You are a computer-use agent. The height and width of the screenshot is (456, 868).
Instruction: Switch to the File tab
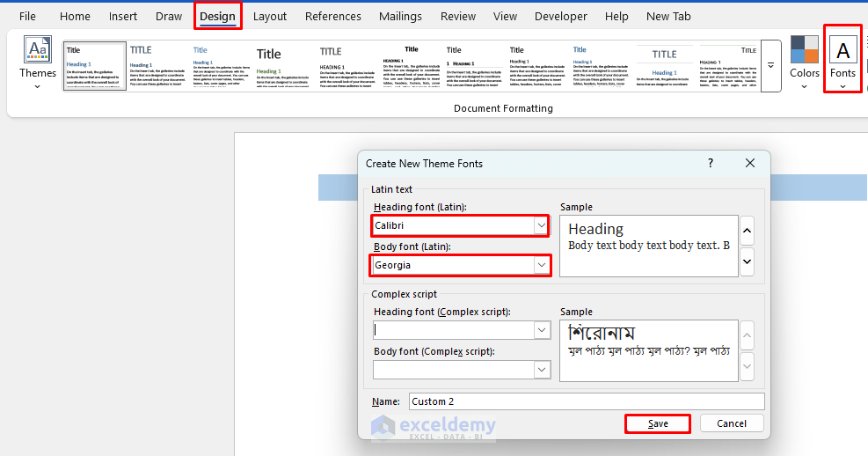(27, 17)
